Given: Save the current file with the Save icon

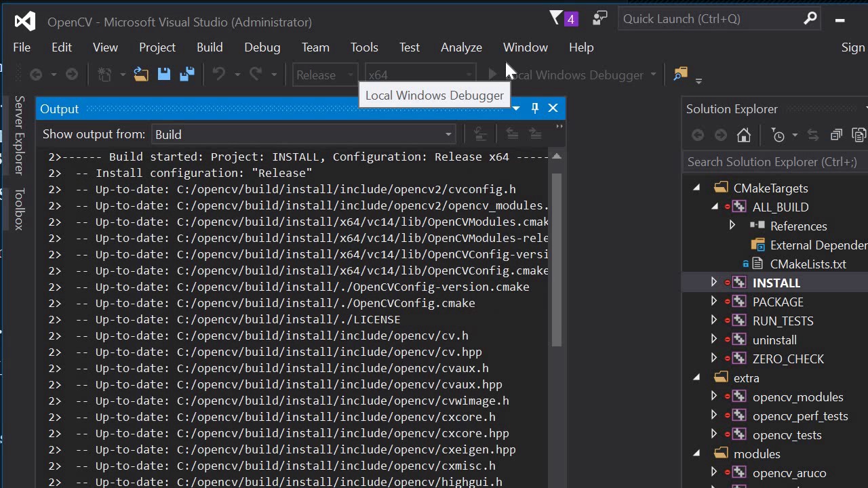Looking at the screenshot, I should click(x=164, y=75).
